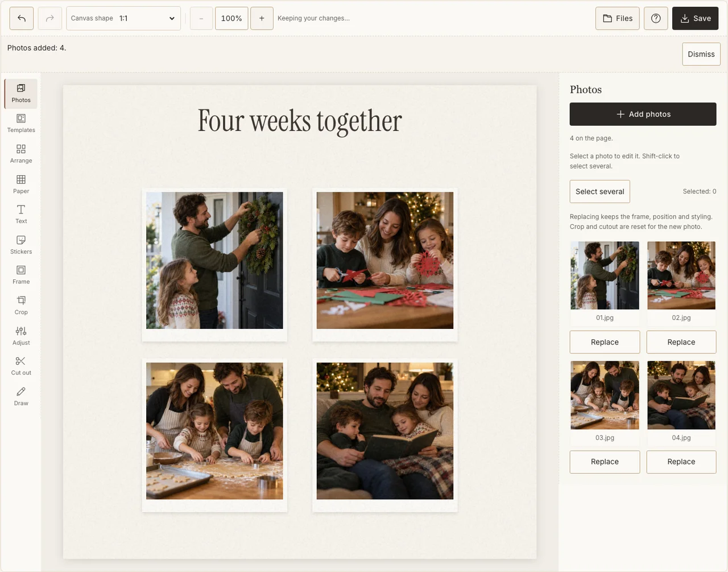728x572 pixels.
Task: Dismiss the photos added notice
Action: coord(701,54)
